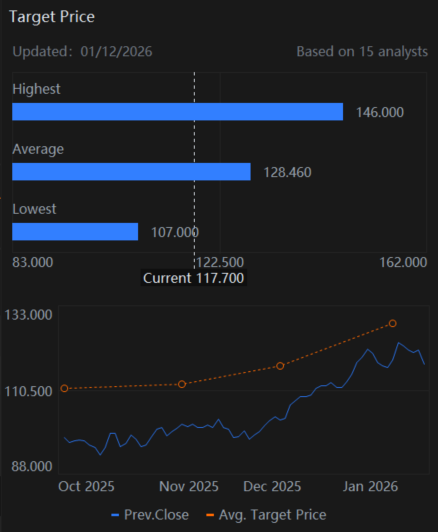Click the Average target price bar

tap(131, 172)
